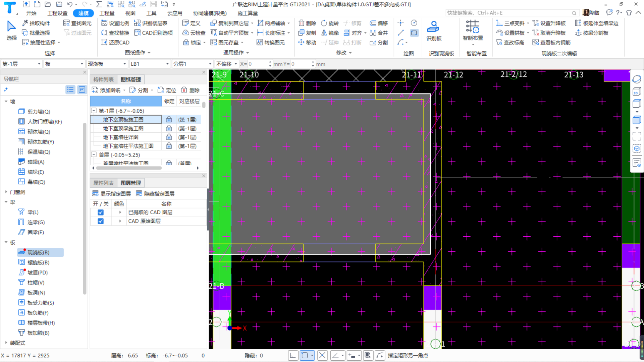Select the 旋转 rotate tool
The width and height of the screenshot is (644, 362).
coord(330,23)
